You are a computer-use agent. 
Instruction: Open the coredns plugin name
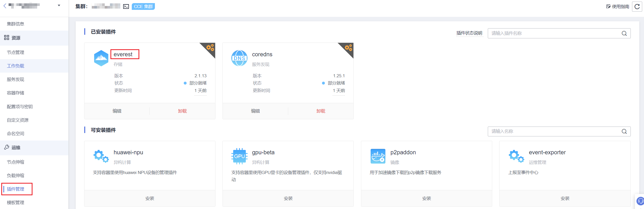(x=262, y=54)
